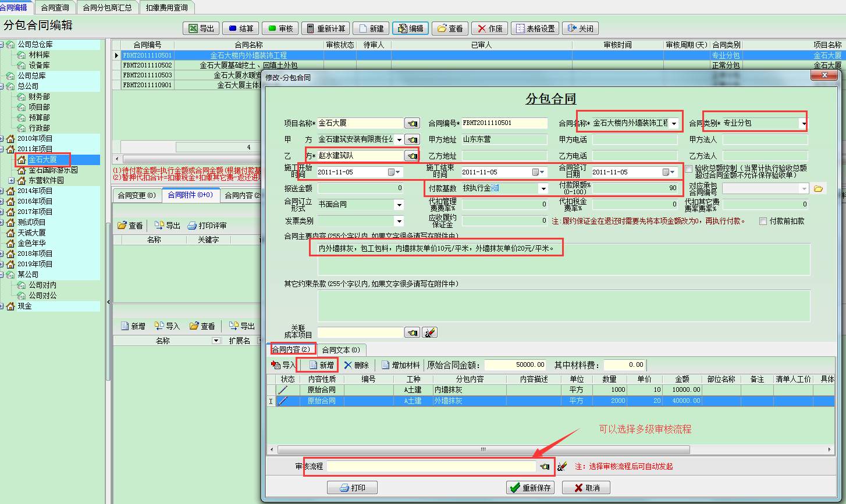Click lookup icon beside 项目名称 field
The image size is (846, 504).
(x=412, y=123)
